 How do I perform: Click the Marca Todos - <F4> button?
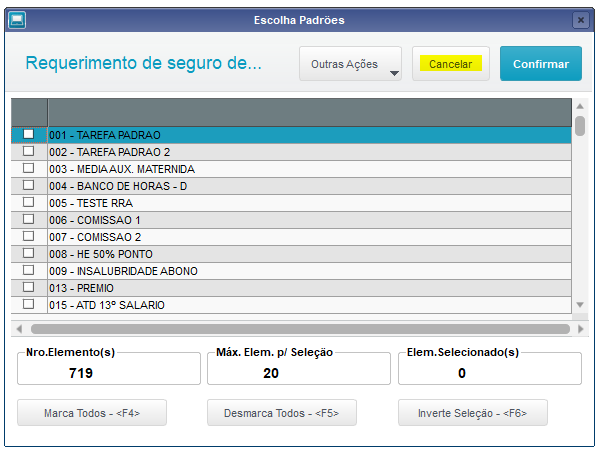click(x=92, y=413)
